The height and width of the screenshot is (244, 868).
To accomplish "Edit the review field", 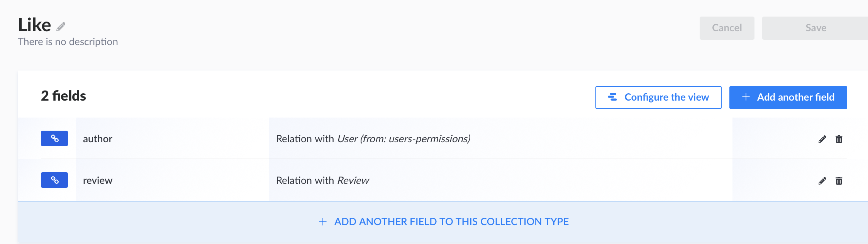I will pos(822,181).
